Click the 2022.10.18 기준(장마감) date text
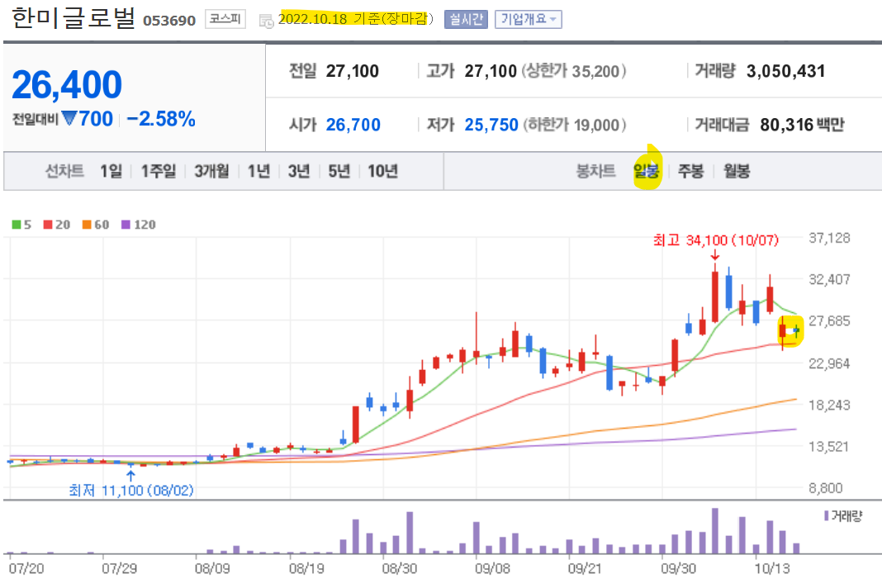This screenshot has width=882, height=588. (356, 19)
